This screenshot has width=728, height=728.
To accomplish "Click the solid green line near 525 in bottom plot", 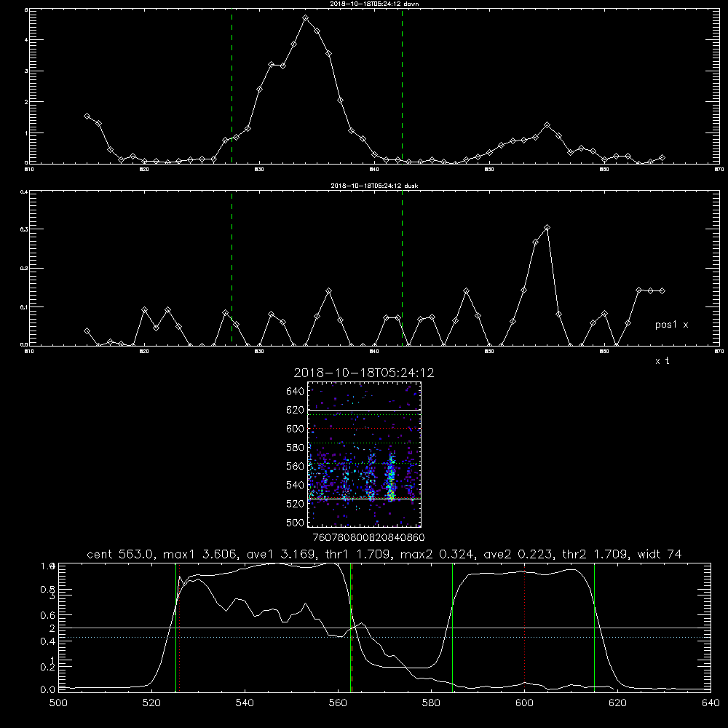I will pos(175,628).
